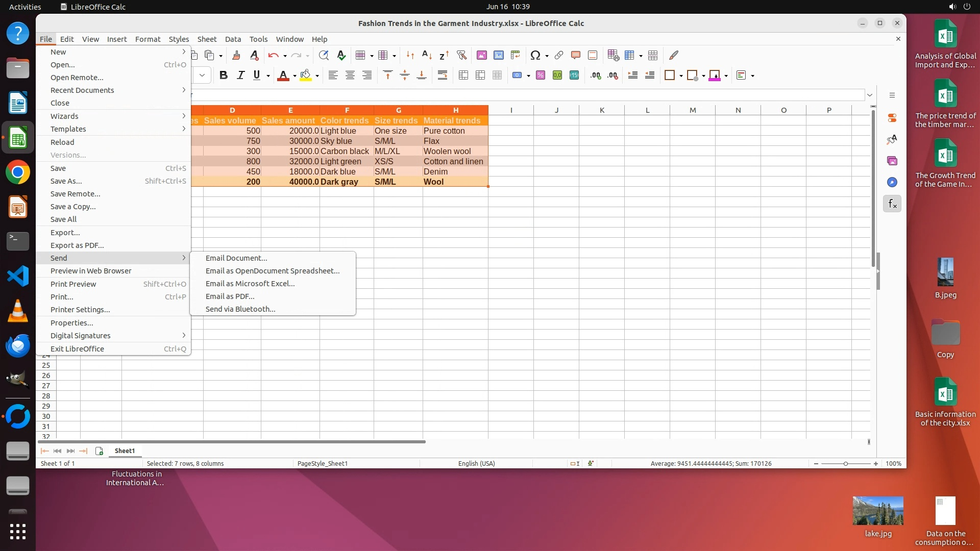
Task: Clone formatting with the paintbrush icon
Action: [236, 55]
